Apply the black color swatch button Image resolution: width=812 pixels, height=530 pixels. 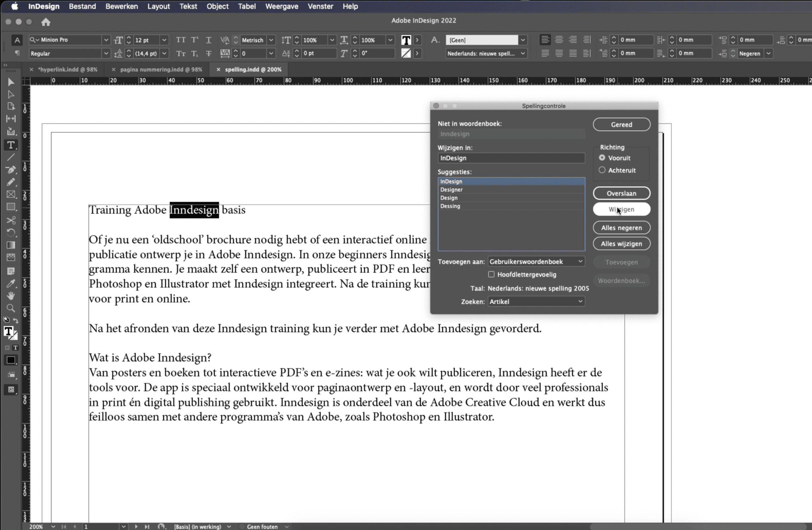click(11, 360)
